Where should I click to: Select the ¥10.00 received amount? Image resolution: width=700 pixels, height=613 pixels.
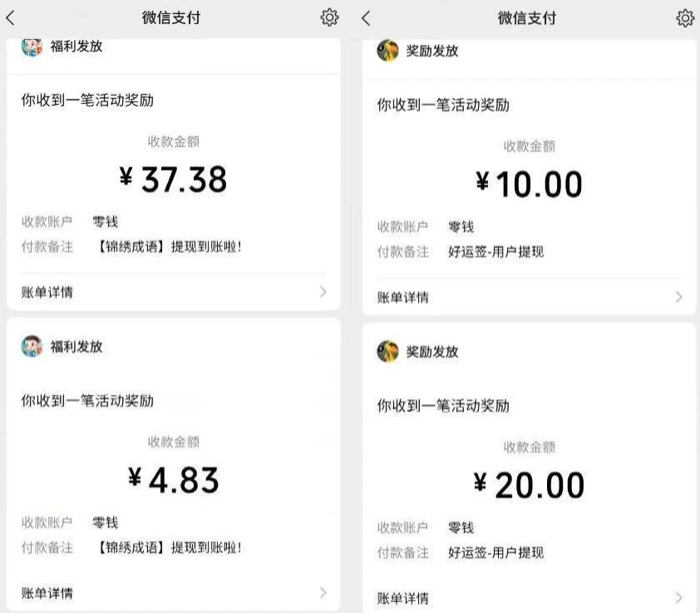click(530, 184)
